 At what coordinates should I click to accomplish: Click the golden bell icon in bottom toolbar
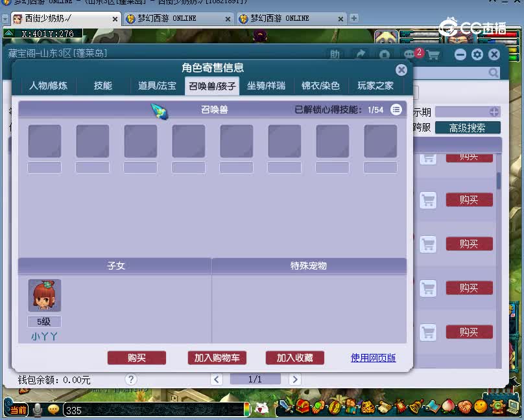(416, 406)
